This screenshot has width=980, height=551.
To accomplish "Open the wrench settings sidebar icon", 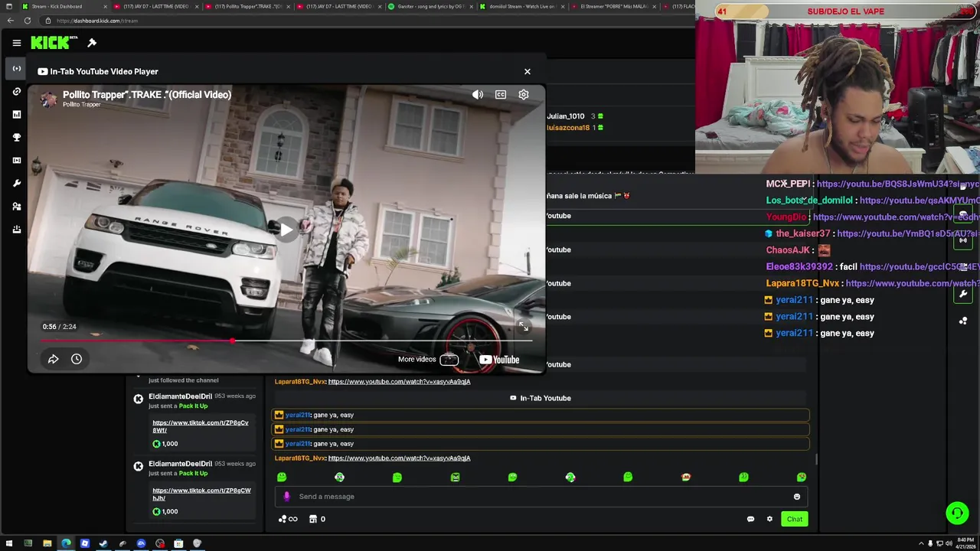I will coord(16,184).
